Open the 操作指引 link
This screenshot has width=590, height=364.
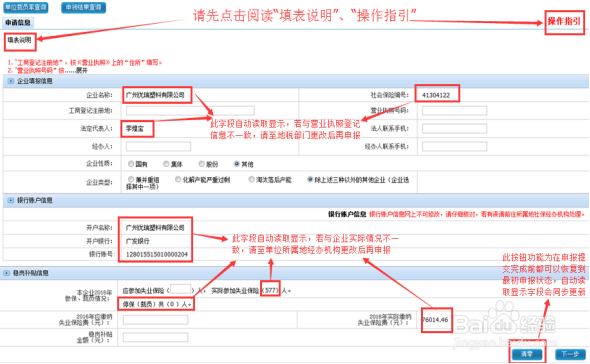coord(564,21)
